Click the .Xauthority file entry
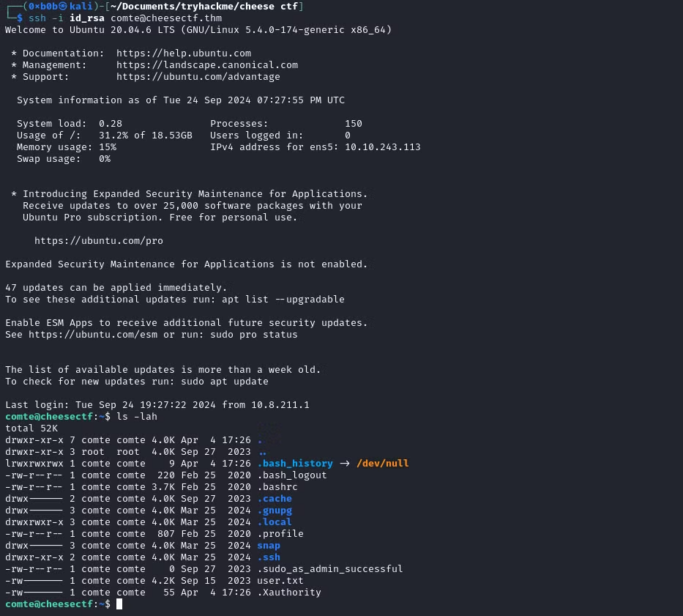The height and width of the screenshot is (616, 683). tap(288, 593)
